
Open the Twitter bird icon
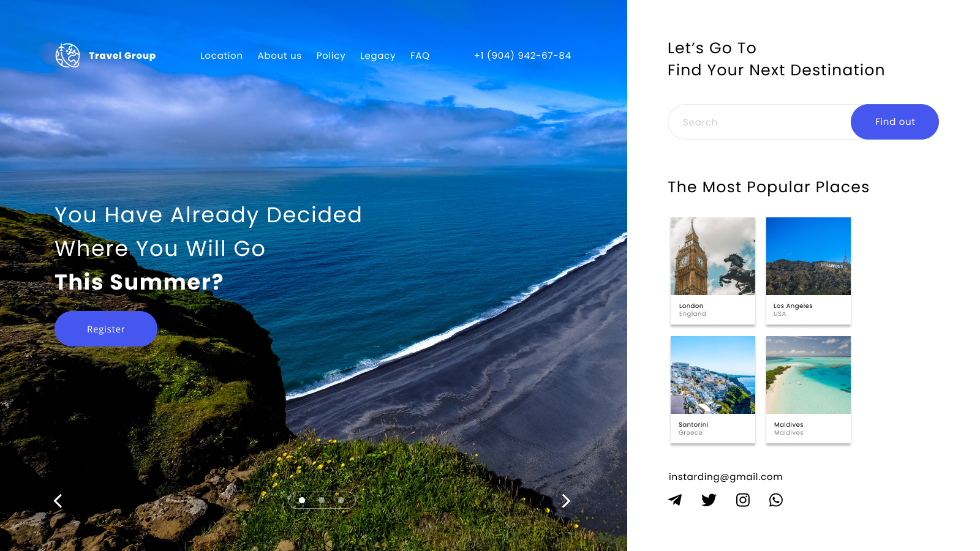tap(709, 500)
